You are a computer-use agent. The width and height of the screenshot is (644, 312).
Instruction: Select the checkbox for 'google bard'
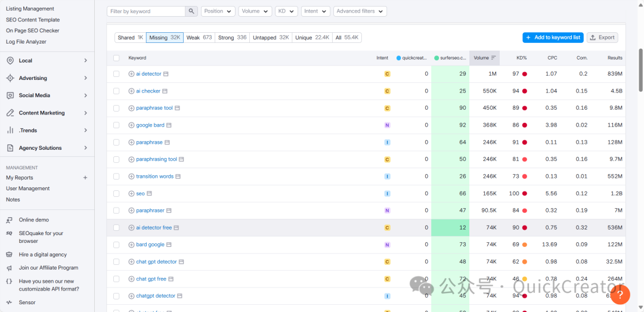point(116,125)
